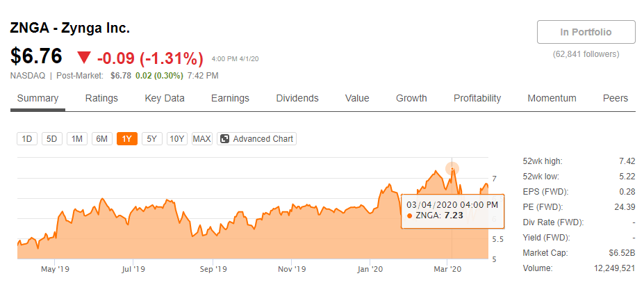Screen dimensions: 644x285
Task: Click the PE (FWD) value 24.39
Action: coord(625,207)
